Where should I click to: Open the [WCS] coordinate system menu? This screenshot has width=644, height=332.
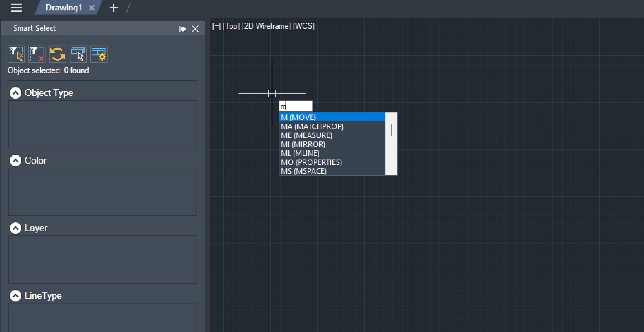point(304,26)
